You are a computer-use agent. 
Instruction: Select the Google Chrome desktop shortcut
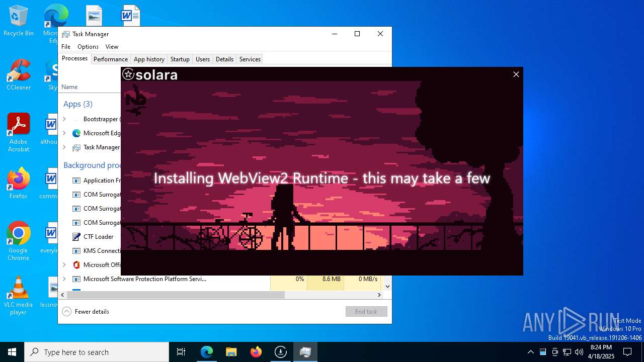click(x=19, y=241)
